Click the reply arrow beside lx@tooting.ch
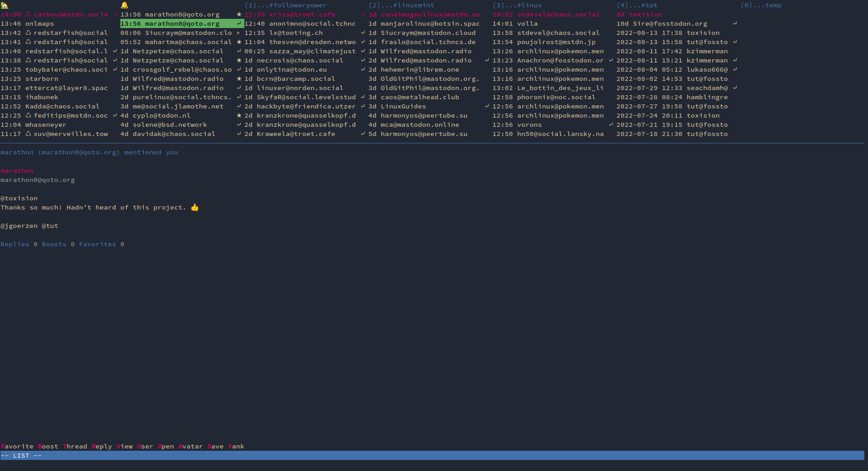Image resolution: width=868 pixels, height=471 pixels. click(x=363, y=33)
